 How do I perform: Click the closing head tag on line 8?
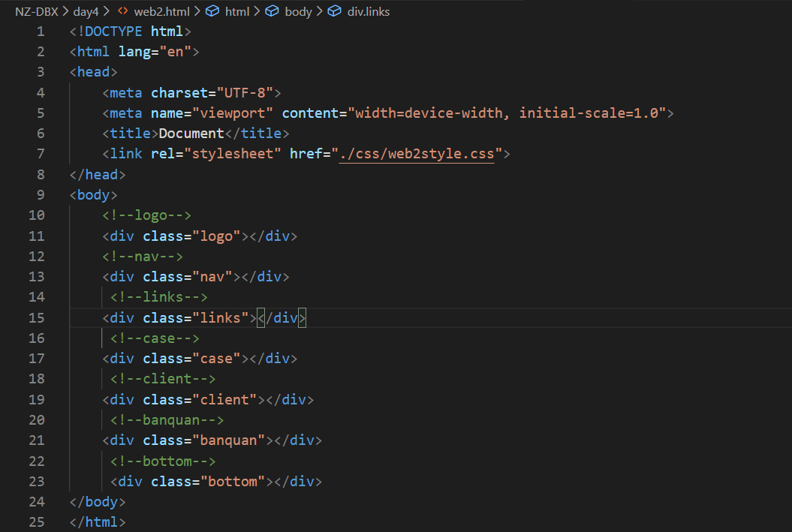(x=98, y=175)
